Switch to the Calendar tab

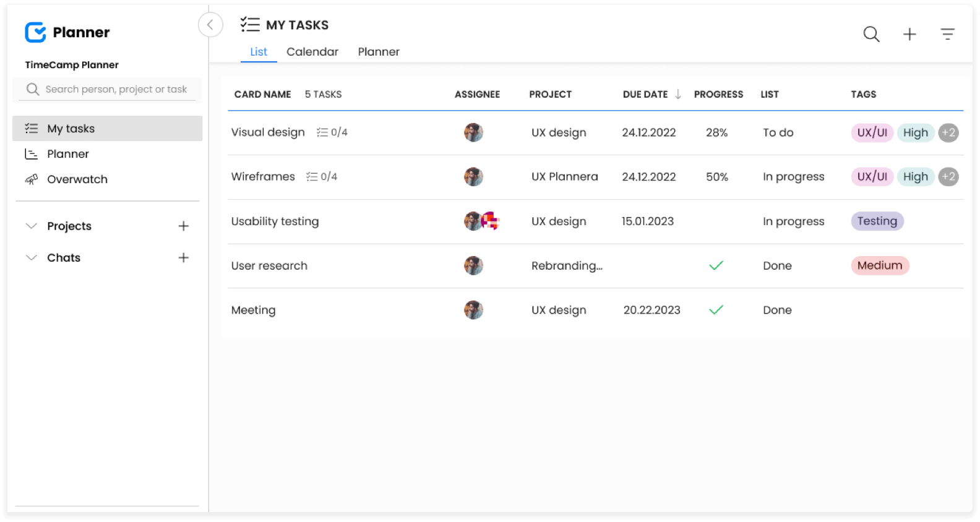click(312, 52)
